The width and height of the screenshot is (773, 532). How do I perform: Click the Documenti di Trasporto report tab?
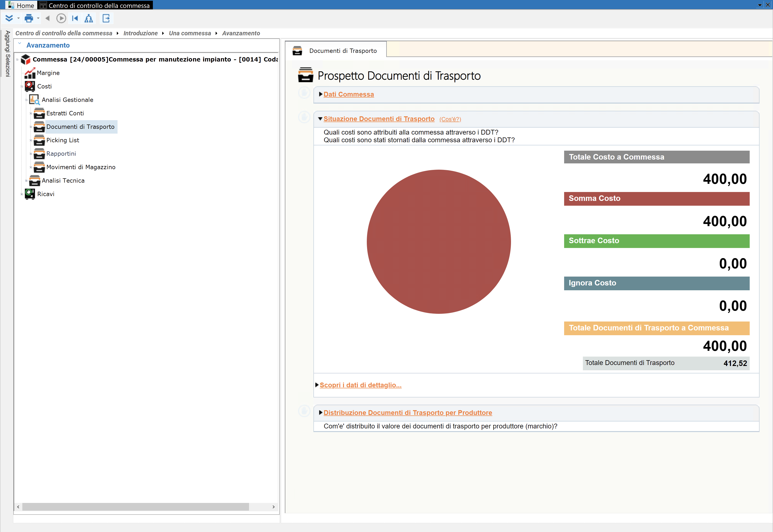tap(336, 51)
